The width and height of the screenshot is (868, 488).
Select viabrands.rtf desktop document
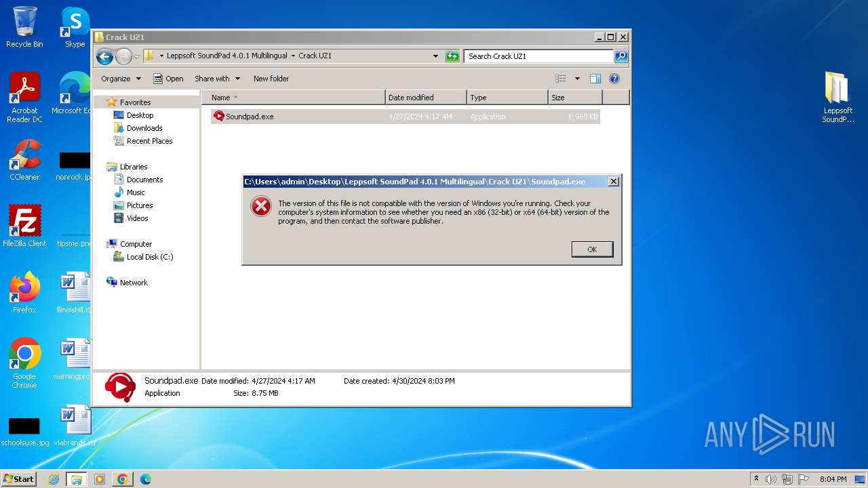click(x=75, y=426)
